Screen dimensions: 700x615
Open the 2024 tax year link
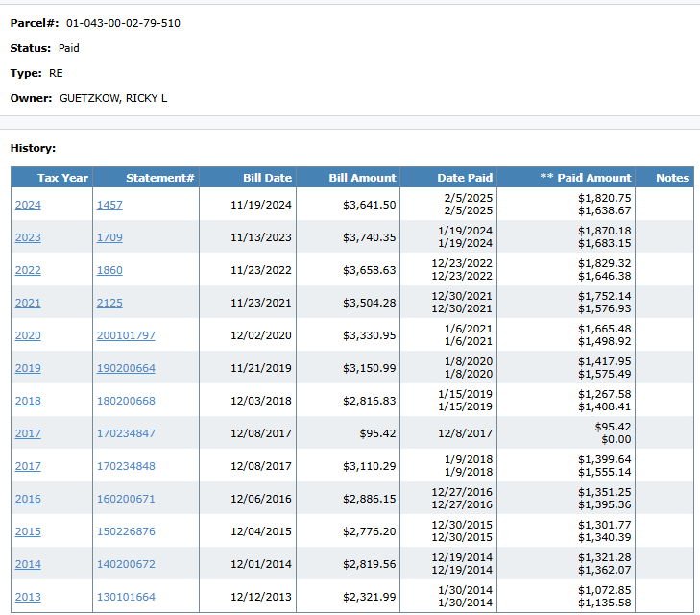click(28, 205)
